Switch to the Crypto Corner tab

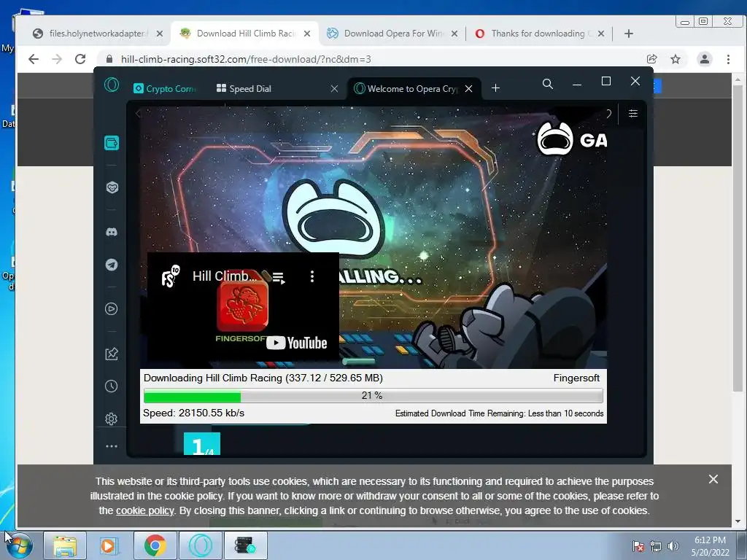click(x=165, y=88)
